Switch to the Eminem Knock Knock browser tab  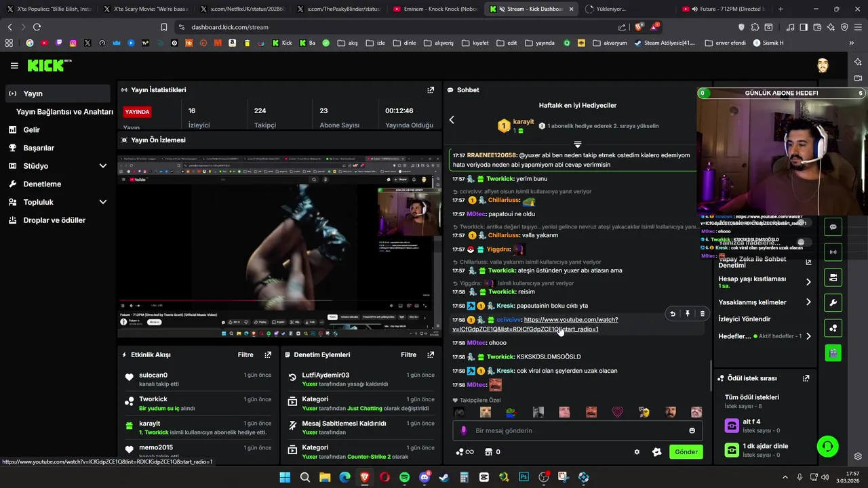point(434,9)
